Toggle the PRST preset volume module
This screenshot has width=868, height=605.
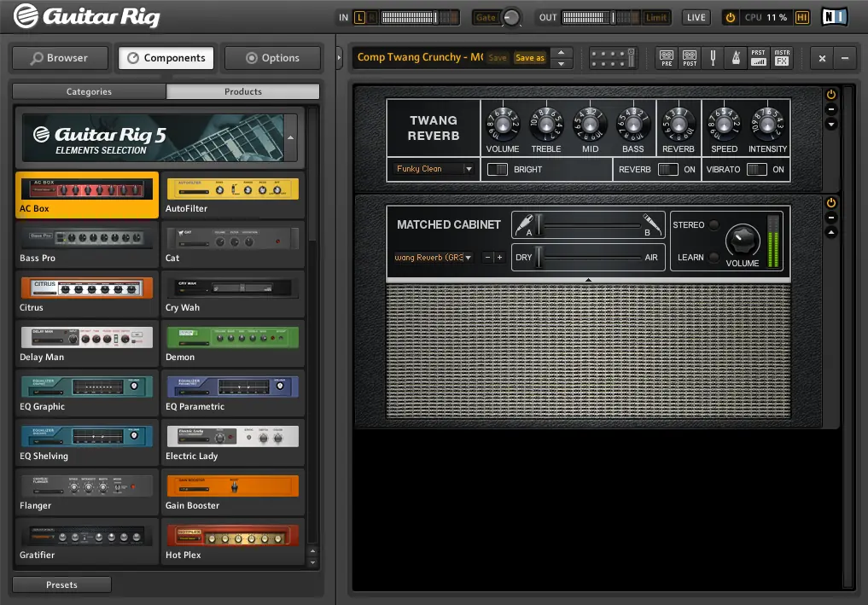(x=759, y=57)
